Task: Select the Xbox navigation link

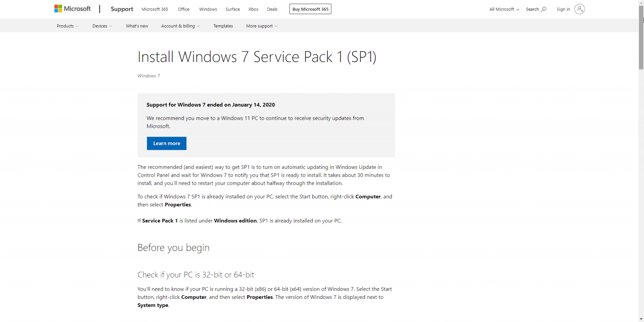Action: [x=253, y=9]
